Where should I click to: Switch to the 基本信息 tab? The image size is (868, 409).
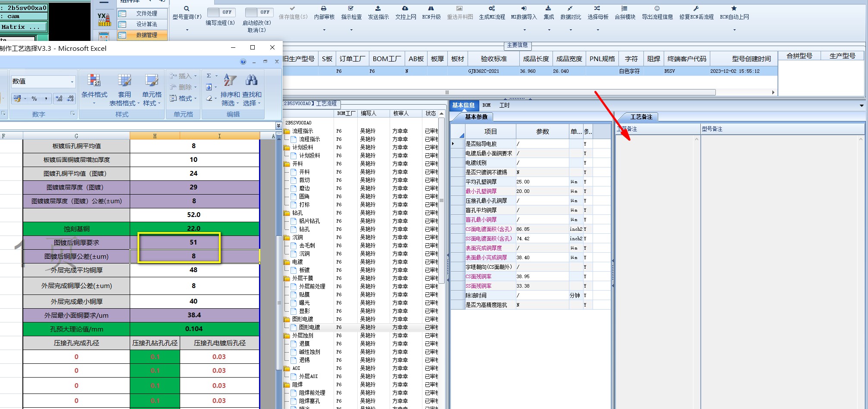click(463, 105)
